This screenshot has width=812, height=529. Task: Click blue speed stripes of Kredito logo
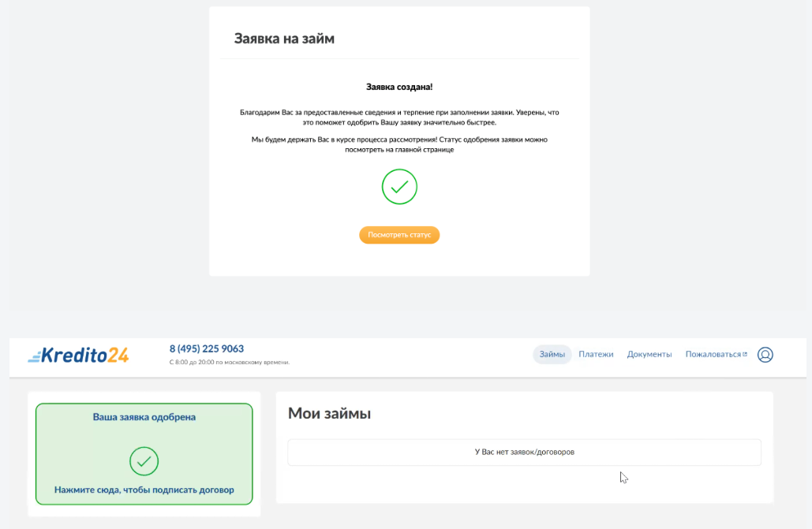click(34, 356)
